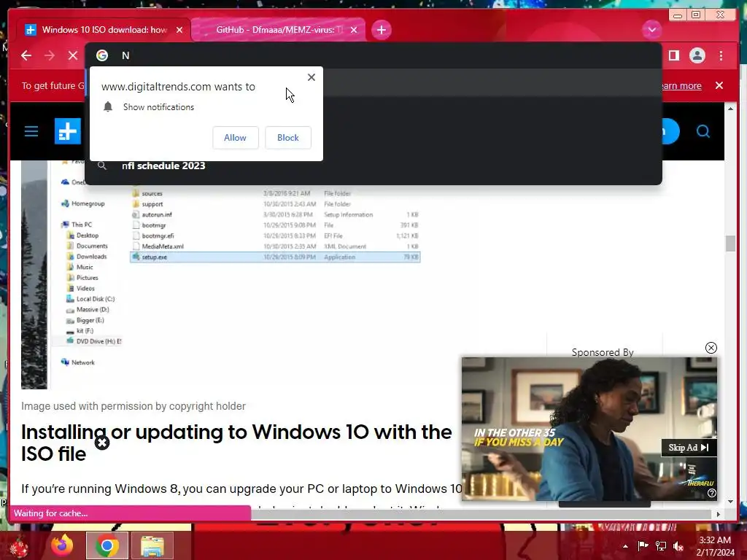Open the side panel icon in toolbar
The width and height of the screenshot is (747, 560).
point(673,55)
